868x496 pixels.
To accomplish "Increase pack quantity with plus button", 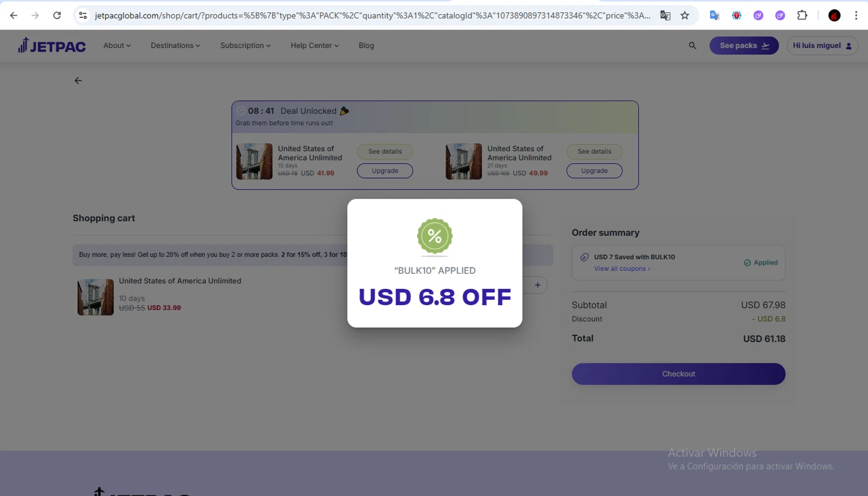I will [538, 285].
